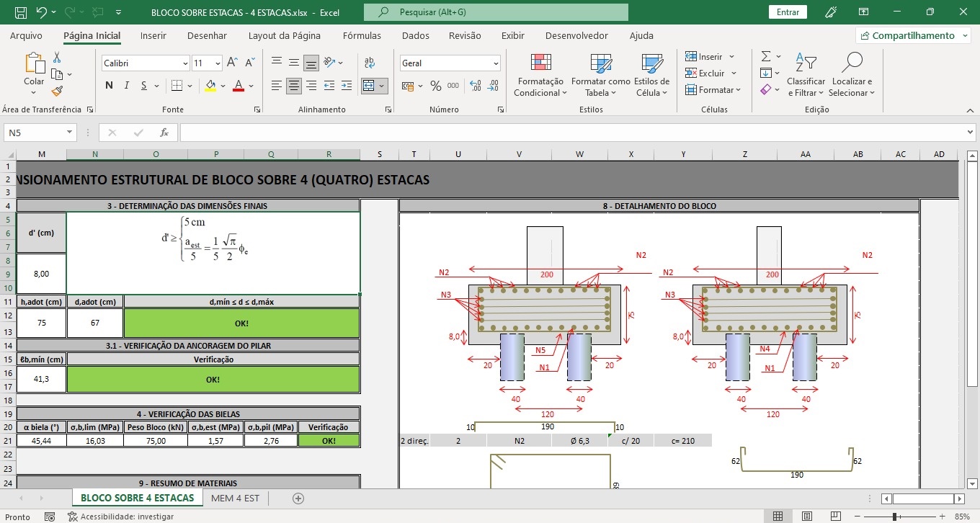Expand the number format Geral dropdown
Screen dimensions: 980x523
[496, 63]
